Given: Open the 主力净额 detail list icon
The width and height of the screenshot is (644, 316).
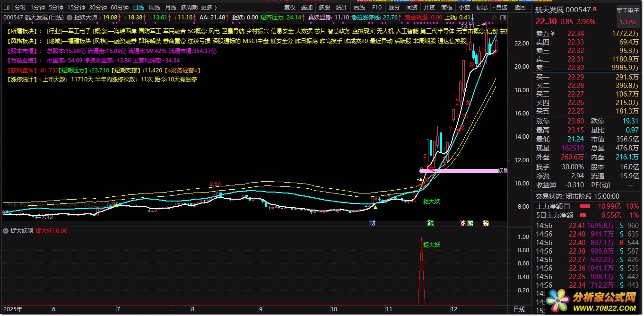Looking at the screenshot, I should pos(567,206).
